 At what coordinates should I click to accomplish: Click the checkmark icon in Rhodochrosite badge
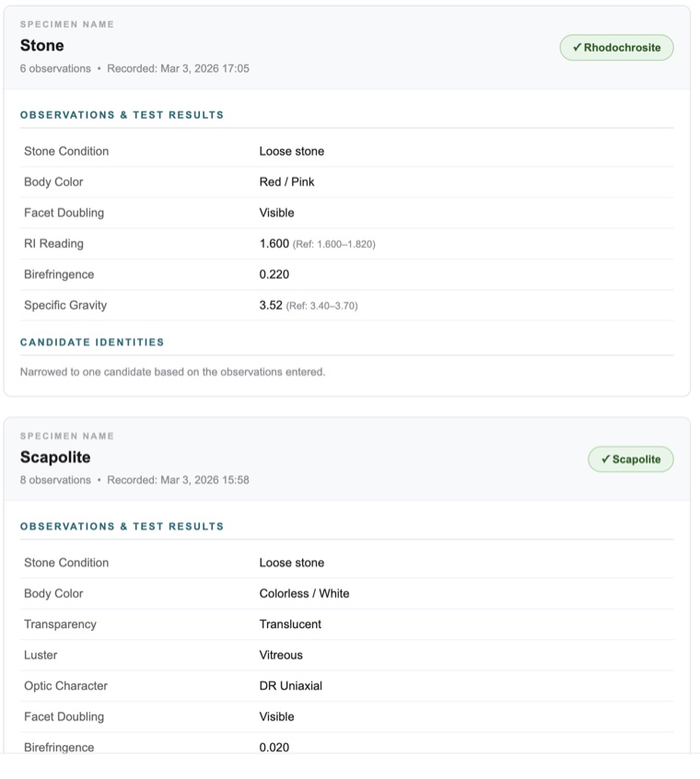pyautogui.click(x=577, y=48)
